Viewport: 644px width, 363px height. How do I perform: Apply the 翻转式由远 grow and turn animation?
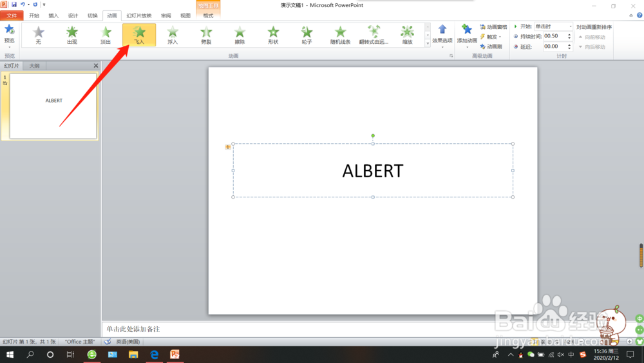tap(374, 35)
